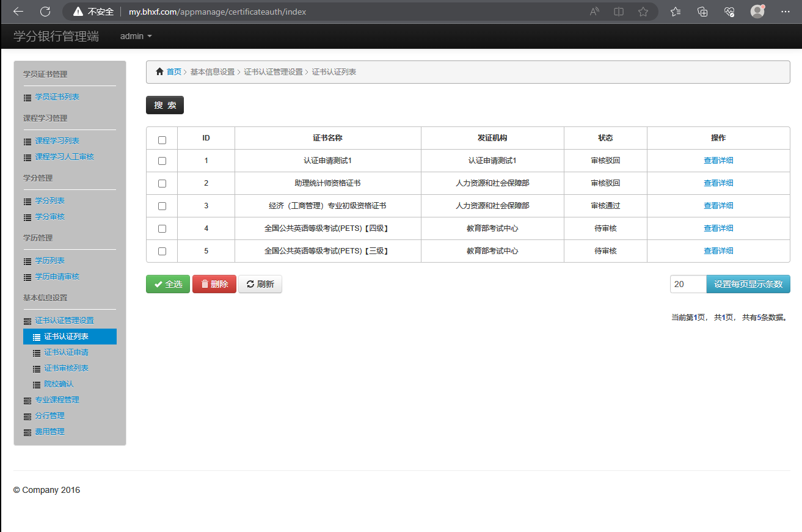Open 课程学习列表 in the sidebar
The height and width of the screenshot is (532, 802).
(57, 141)
